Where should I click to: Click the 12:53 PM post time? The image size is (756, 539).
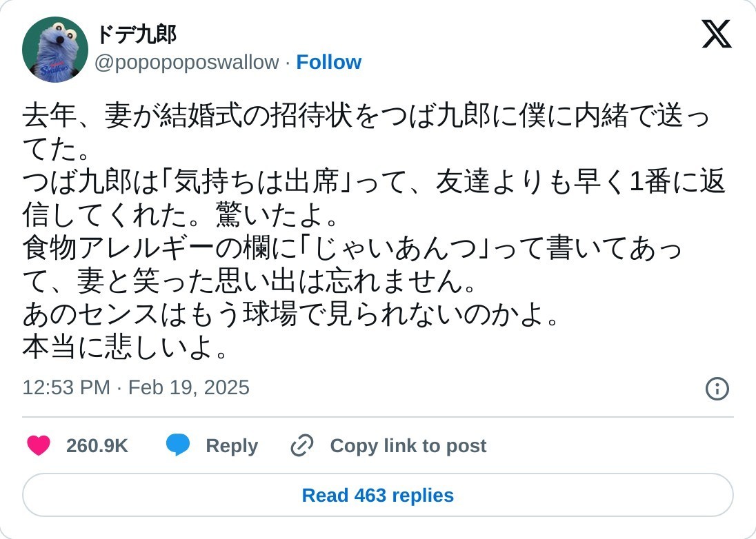coord(66,387)
